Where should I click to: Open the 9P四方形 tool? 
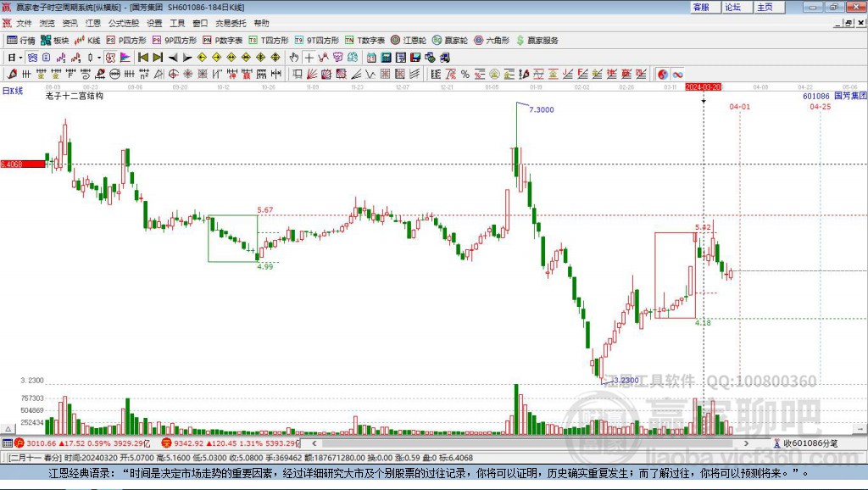coord(175,41)
